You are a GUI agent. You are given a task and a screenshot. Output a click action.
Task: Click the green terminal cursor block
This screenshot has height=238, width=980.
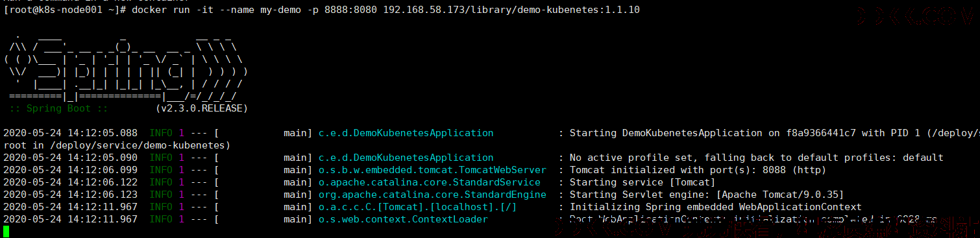click(6, 232)
